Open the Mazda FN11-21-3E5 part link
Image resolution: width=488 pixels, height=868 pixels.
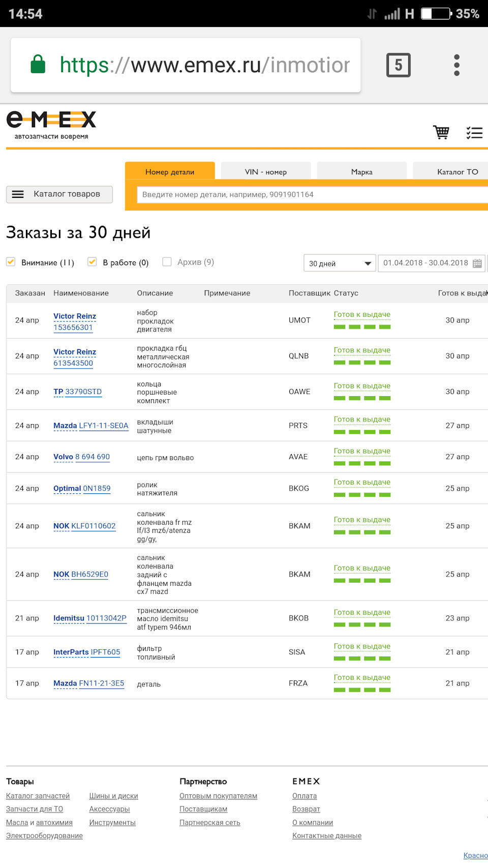[89, 683]
